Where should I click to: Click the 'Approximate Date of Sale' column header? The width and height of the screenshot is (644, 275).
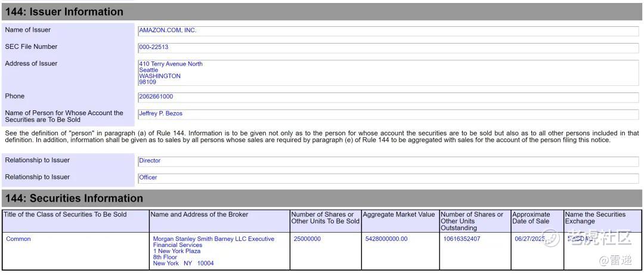click(538, 221)
